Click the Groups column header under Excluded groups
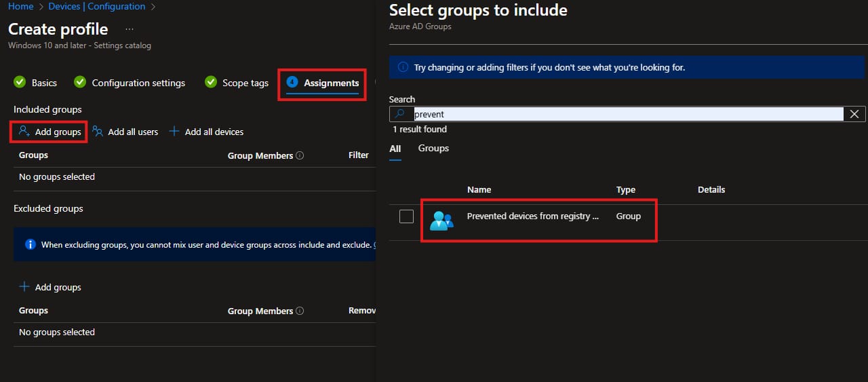868x382 pixels. [x=33, y=310]
